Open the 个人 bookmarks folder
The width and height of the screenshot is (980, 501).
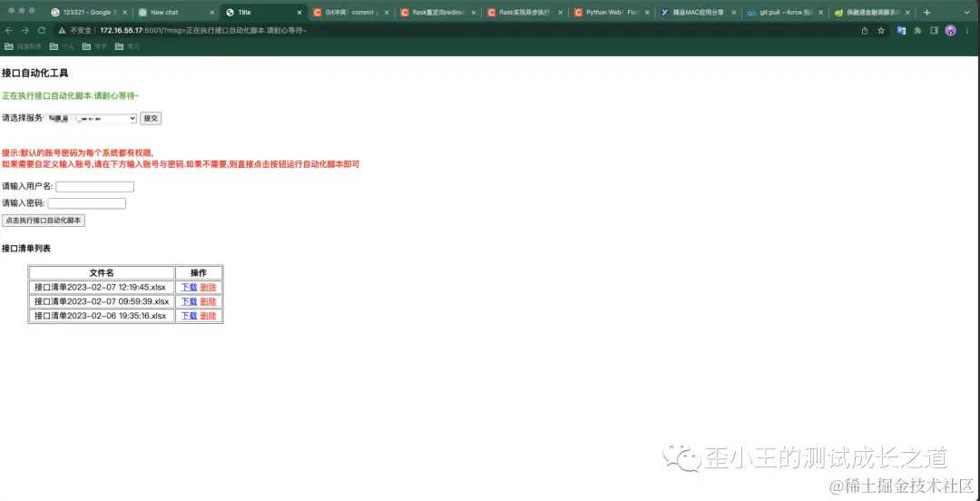click(62, 46)
